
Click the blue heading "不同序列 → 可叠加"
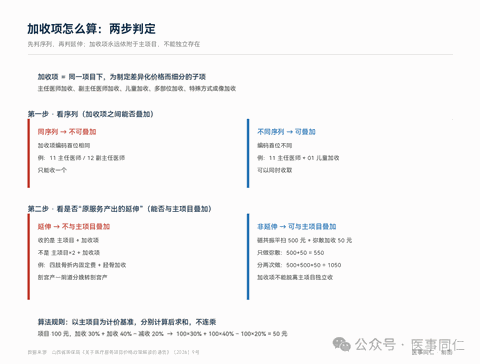286,132
